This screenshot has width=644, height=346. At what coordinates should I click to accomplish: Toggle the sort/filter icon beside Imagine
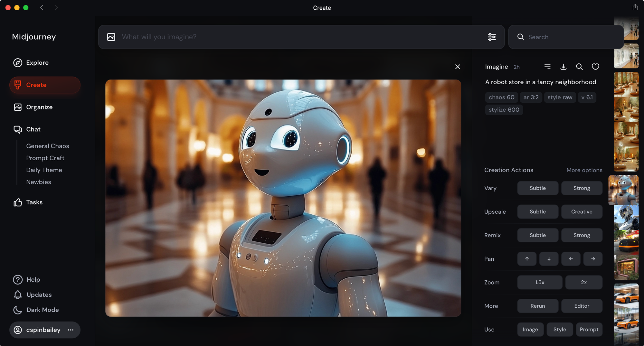coord(547,67)
